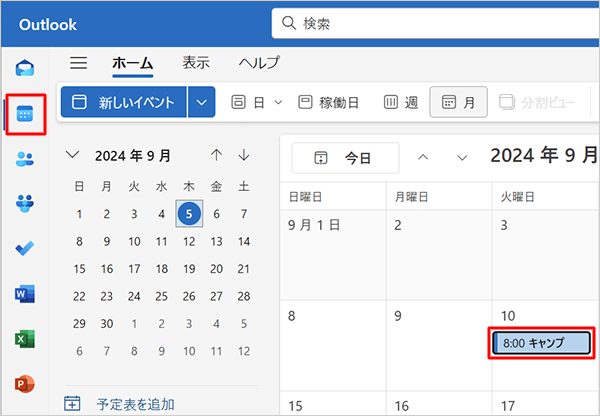The image size is (600, 416).
Task: Click the 予定表を追加 calendar-plus icon
Action: (72, 403)
